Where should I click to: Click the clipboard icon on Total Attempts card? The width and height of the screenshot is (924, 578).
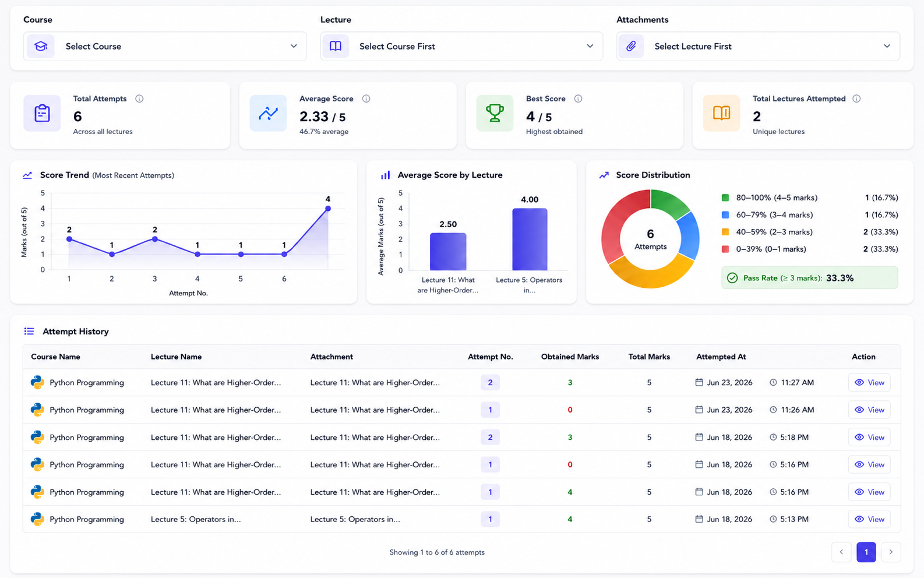[x=42, y=113]
